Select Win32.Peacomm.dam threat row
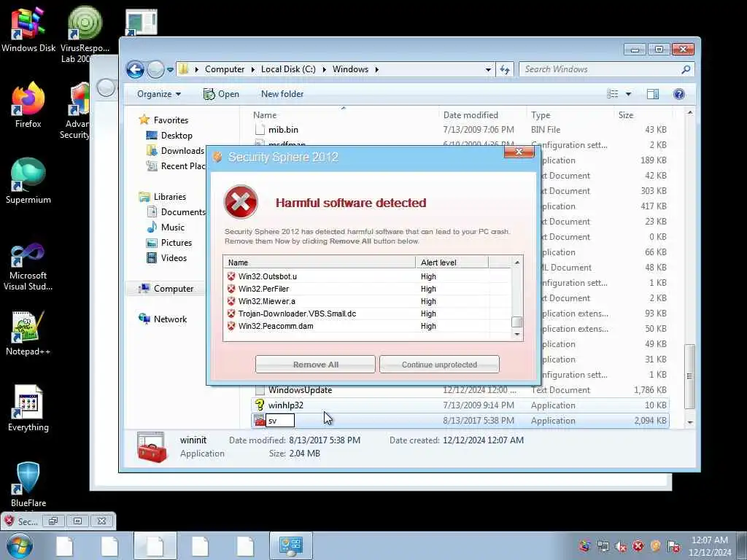This screenshot has height=560, width=747. click(x=367, y=326)
